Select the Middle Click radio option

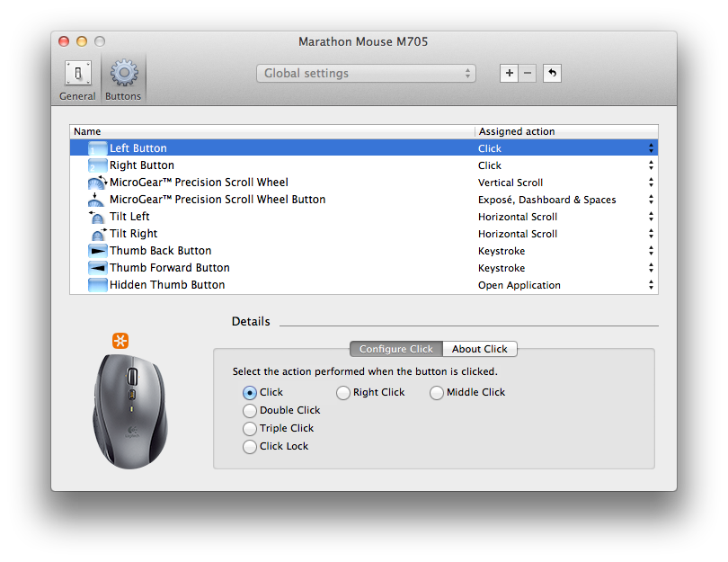[437, 393]
